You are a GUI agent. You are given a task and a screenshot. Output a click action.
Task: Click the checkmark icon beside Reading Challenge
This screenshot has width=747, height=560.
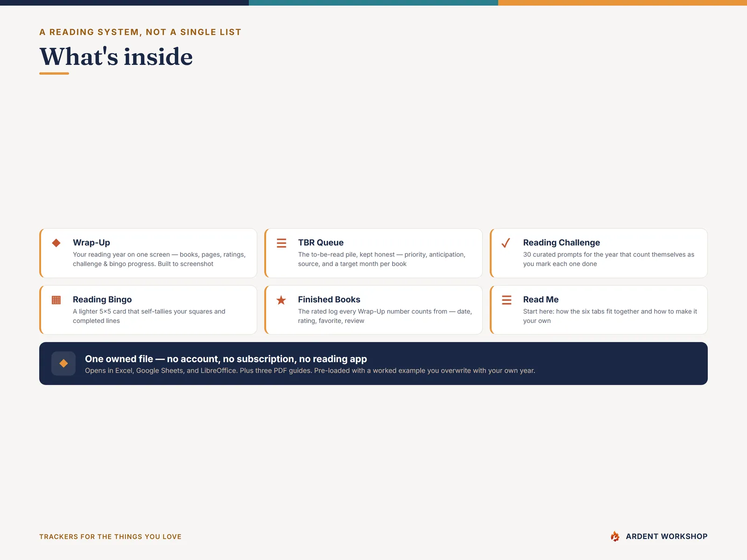(506, 243)
